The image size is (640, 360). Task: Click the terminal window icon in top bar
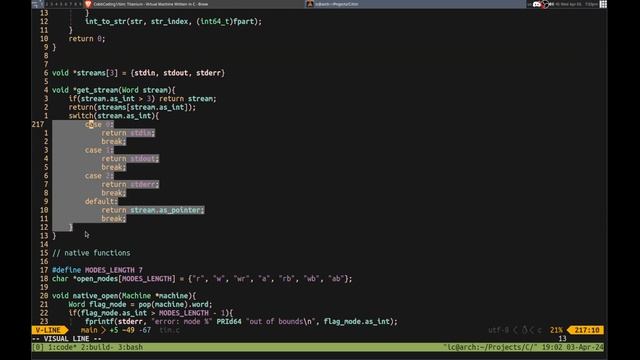[310, 4]
